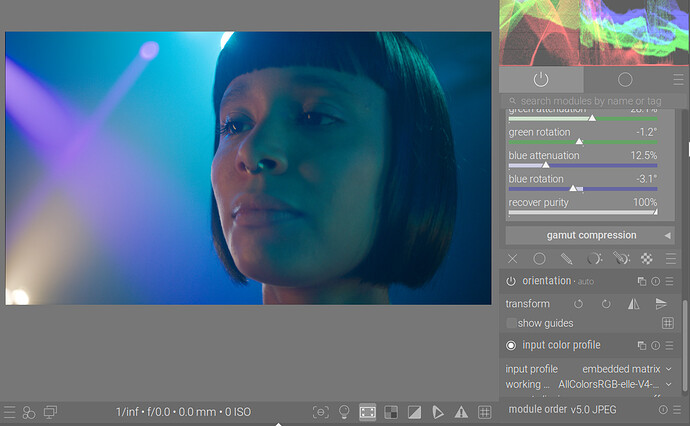Toggle the gamut check warning triangle icon
690x426 pixels.
click(460, 412)
